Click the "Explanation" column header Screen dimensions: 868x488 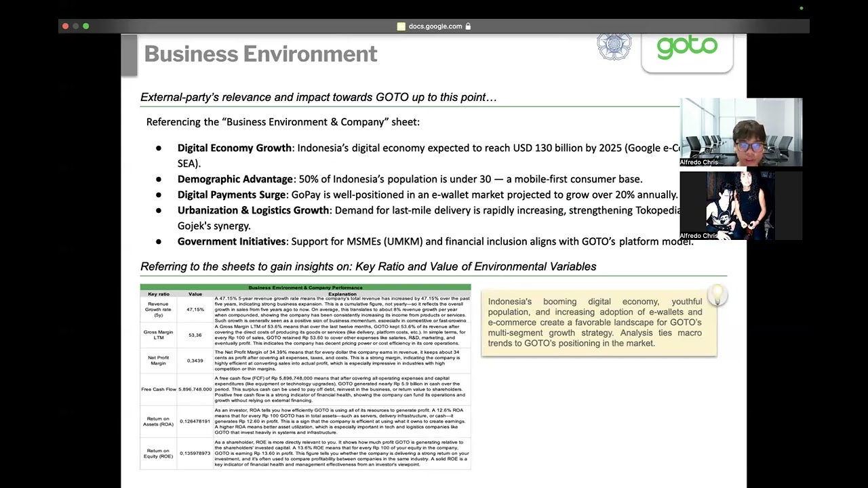point(342,294)
